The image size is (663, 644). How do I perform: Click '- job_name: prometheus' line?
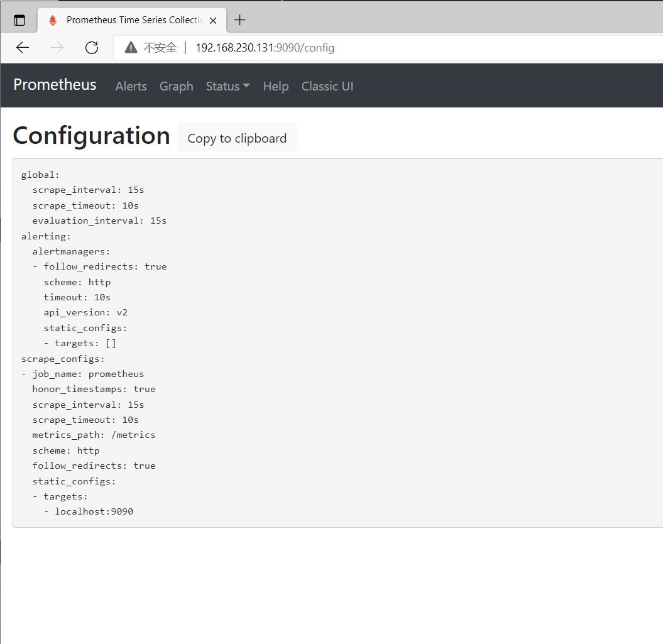point(82,374)
